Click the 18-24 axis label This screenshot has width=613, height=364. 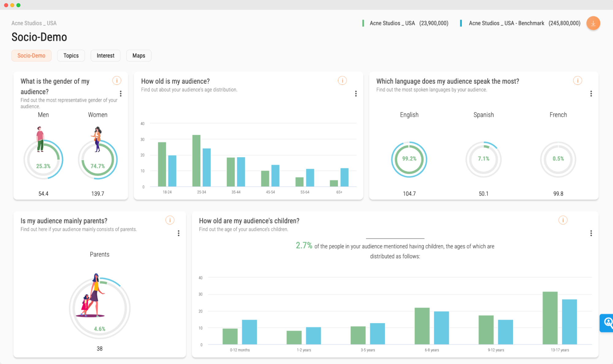point(167,192)
